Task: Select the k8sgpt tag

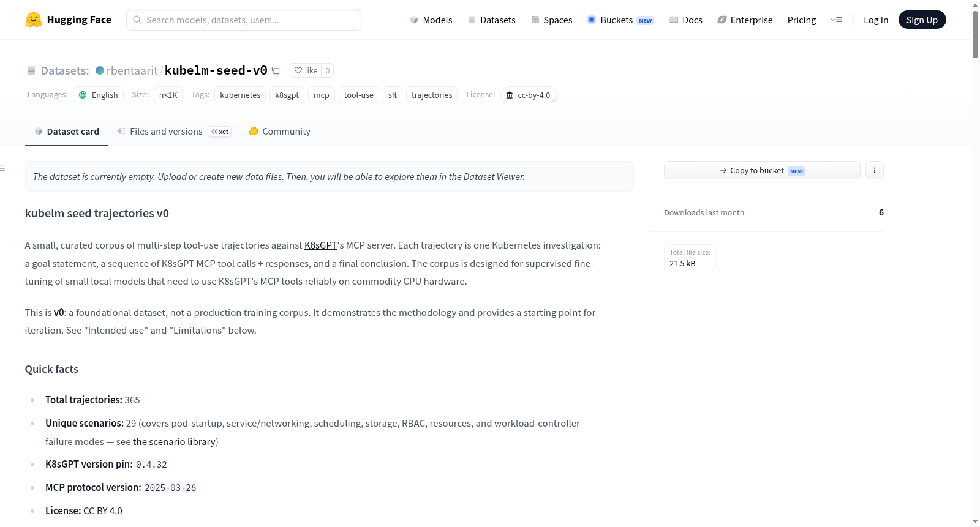Action: pos(287,95)
